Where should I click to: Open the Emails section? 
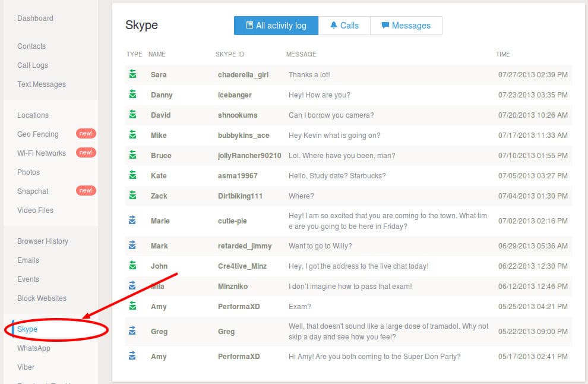click(x=28, y=260)
